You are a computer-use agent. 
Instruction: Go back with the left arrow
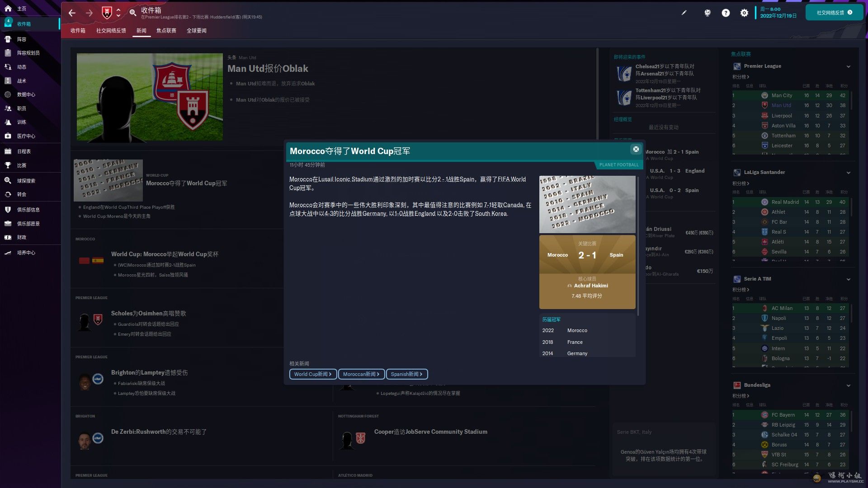pos(72,13)
